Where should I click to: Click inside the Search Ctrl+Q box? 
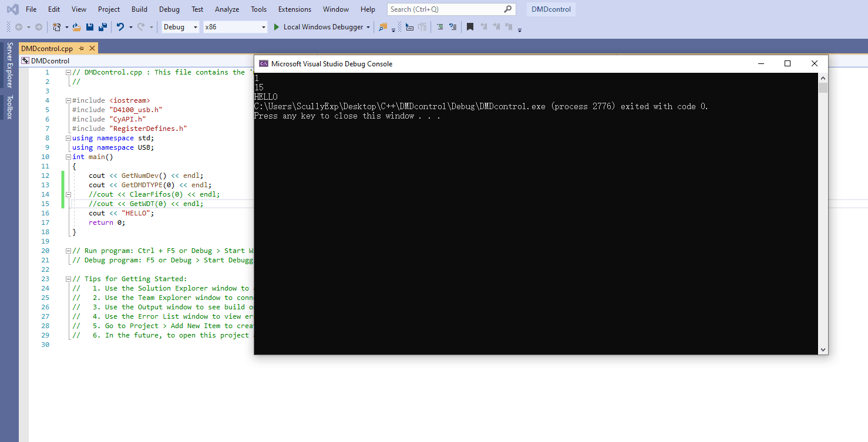click(446, 9)
